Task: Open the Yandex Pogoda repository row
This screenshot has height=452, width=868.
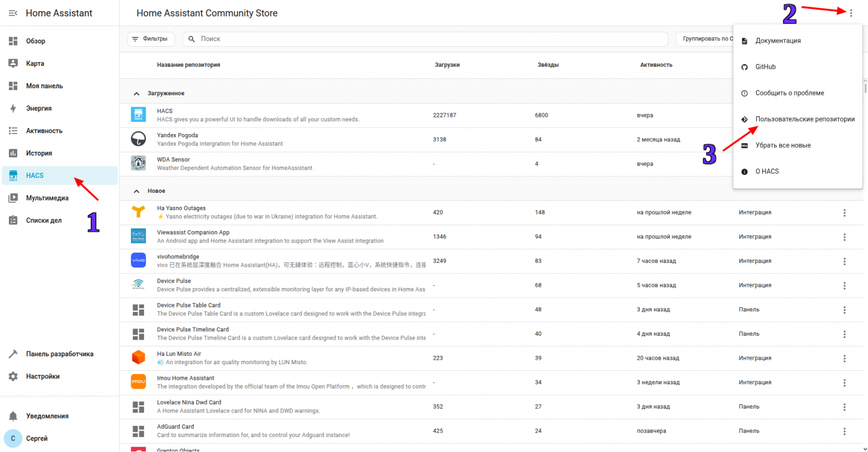Action: click(x=278, y=140)
